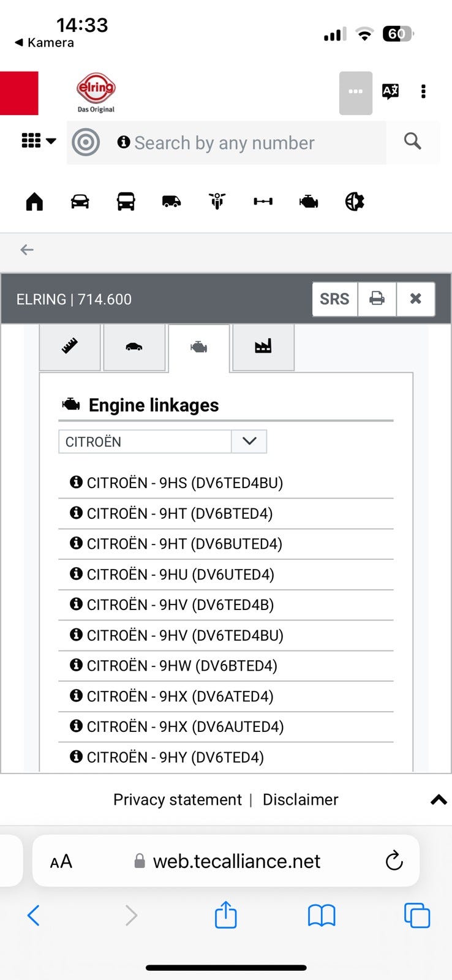Image resolution: width=452 pixels, height=980 pixels.
Task: Select motorcycle category icon
Action: point(217,202)
